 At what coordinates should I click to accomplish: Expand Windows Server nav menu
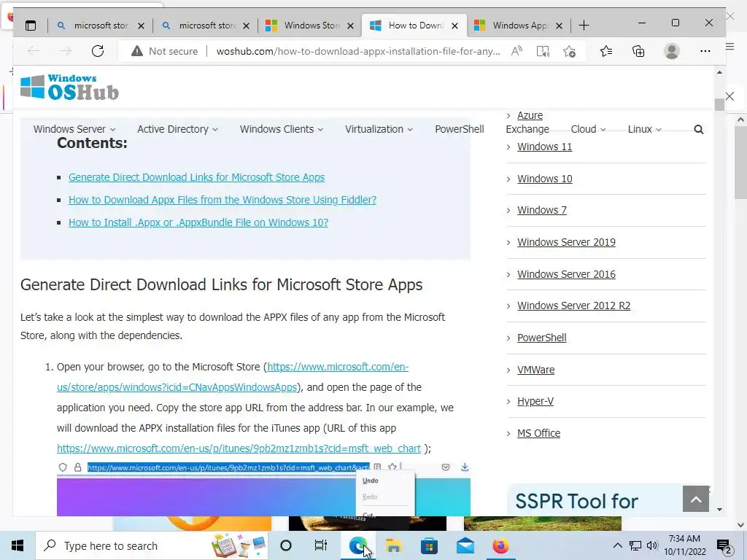tap(74, 130)
